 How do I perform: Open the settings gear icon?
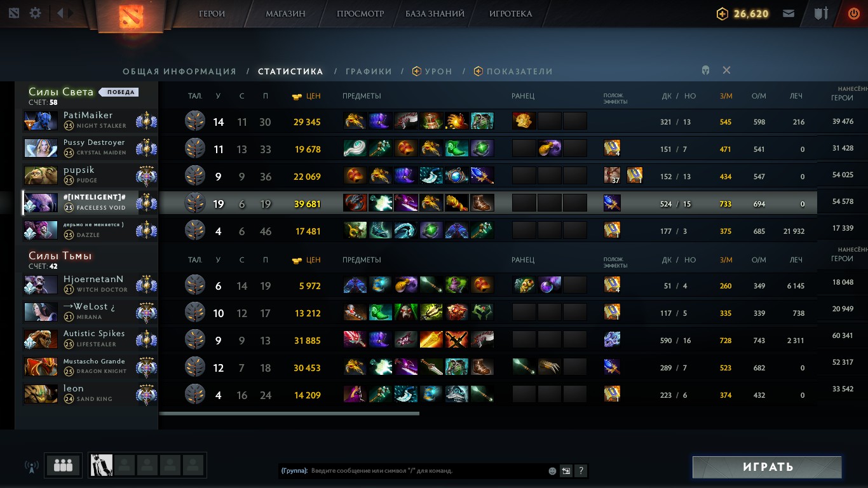(36, 13)
